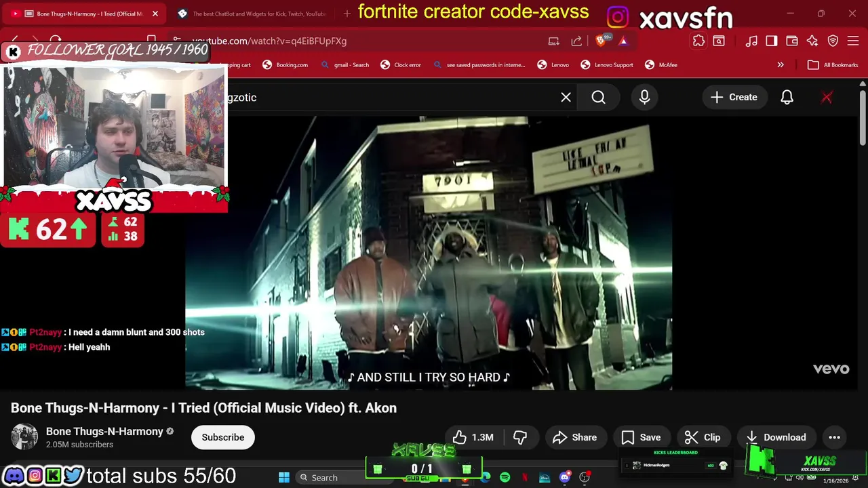Open the gmail - Search bookmark
Image resolution: width=868 pixels, height=488 pixels.
(345, 65)
